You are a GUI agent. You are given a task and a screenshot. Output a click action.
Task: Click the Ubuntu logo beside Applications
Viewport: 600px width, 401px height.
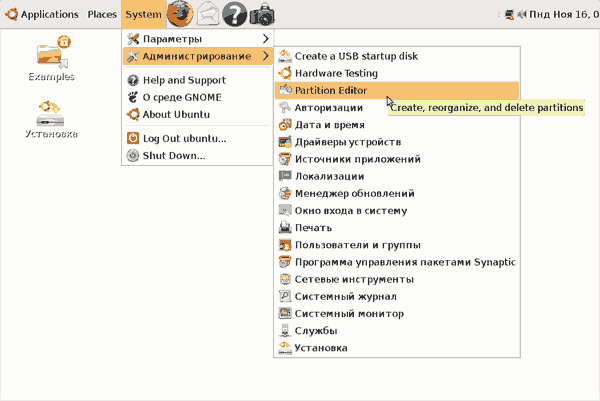(x=11, y=14)
